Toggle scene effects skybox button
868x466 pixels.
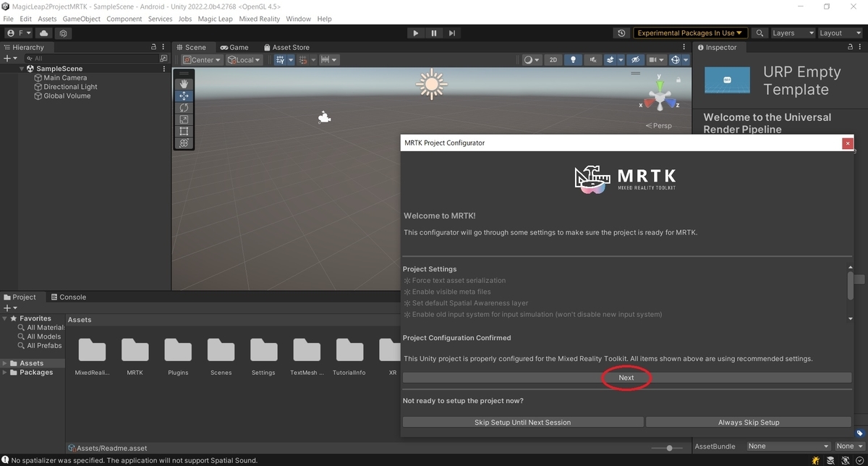pos(610,60)
